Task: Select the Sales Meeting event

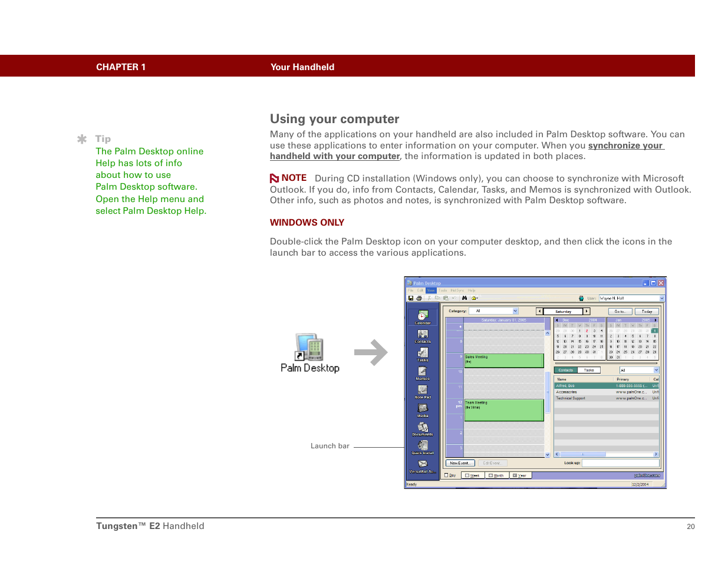Action: pos(504,361)
